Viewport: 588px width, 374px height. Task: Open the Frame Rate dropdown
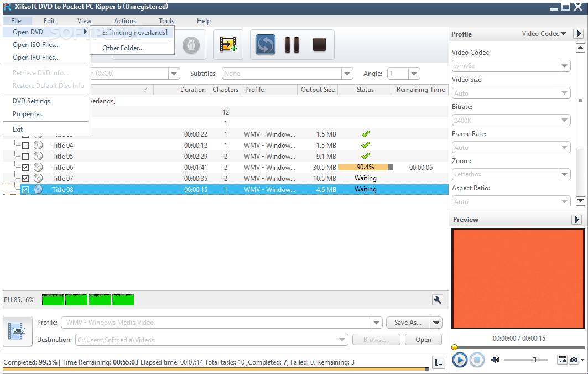564,147
